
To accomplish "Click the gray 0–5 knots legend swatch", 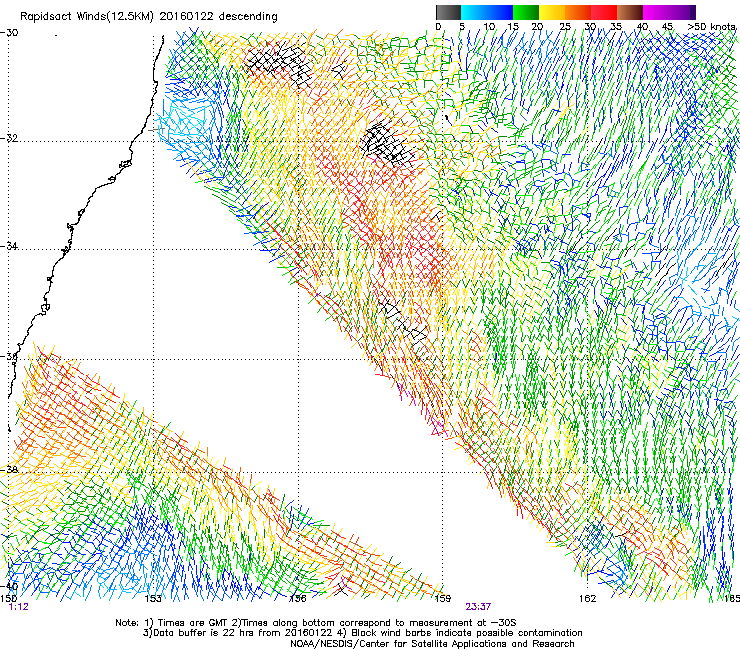I will [448, 12].
